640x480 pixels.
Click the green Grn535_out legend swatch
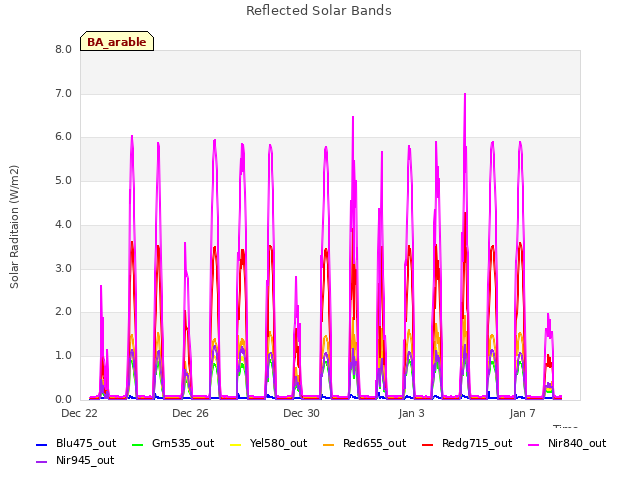click(138, 444)
